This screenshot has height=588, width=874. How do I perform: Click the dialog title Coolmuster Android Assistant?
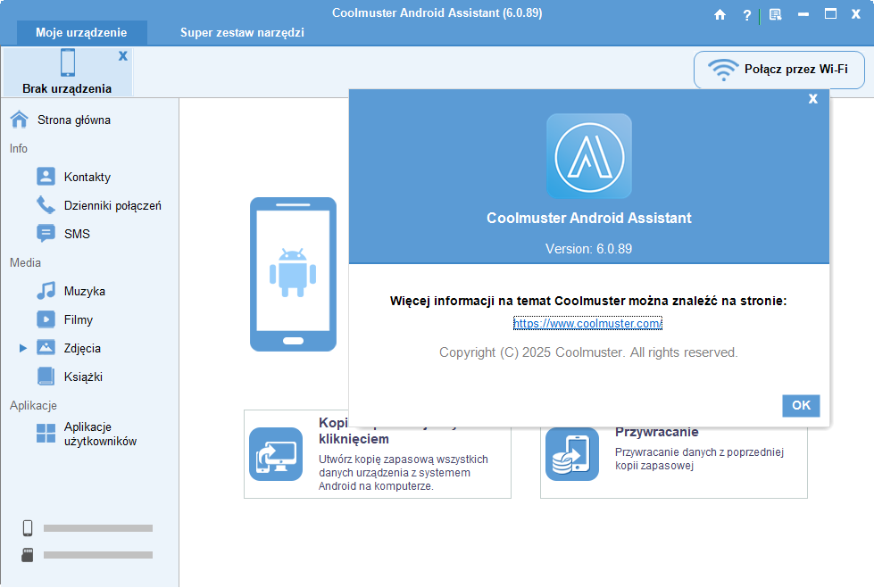coord(589,218)
